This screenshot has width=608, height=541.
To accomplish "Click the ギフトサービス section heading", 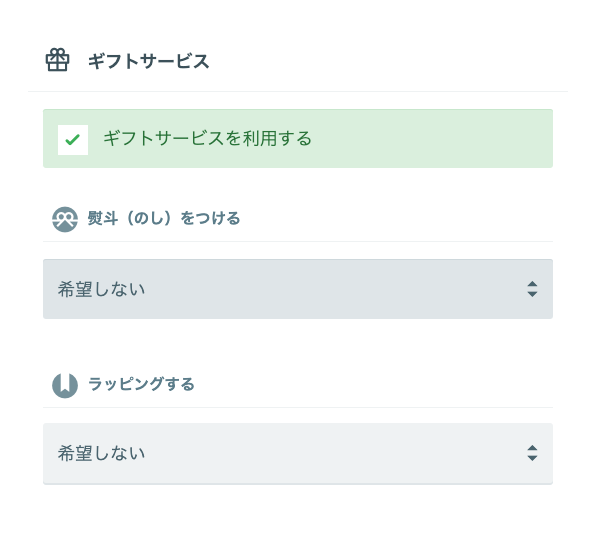I will (x=149, y=61).
